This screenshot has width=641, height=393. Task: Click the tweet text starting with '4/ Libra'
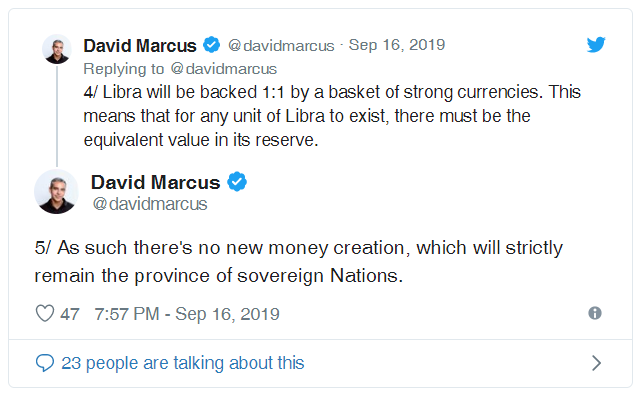tap(332, 116)
